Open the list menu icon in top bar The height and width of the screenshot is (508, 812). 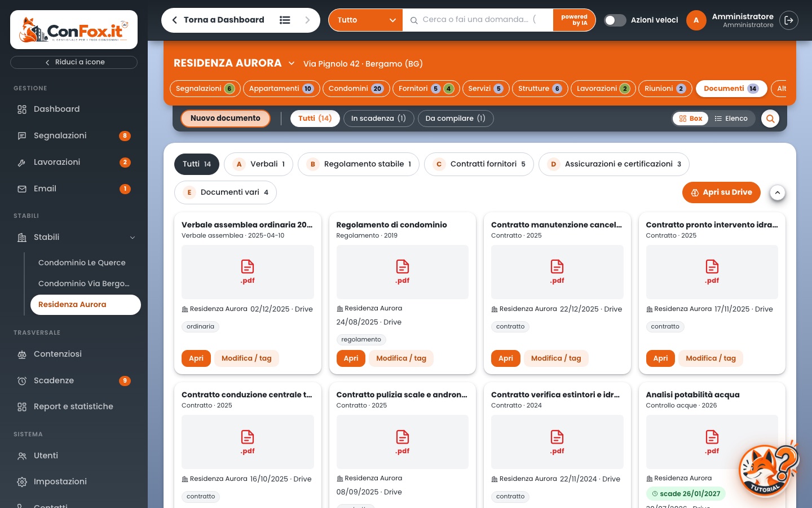point(285,20)
